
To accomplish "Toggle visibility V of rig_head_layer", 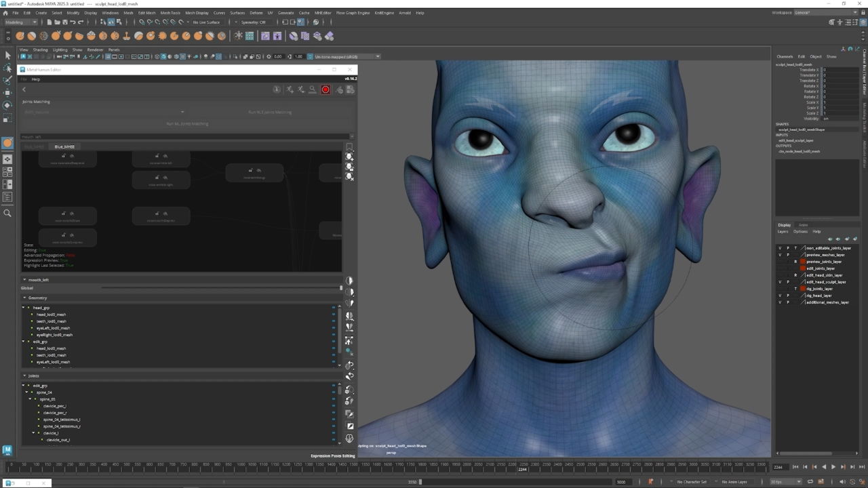I will [780, 296].
